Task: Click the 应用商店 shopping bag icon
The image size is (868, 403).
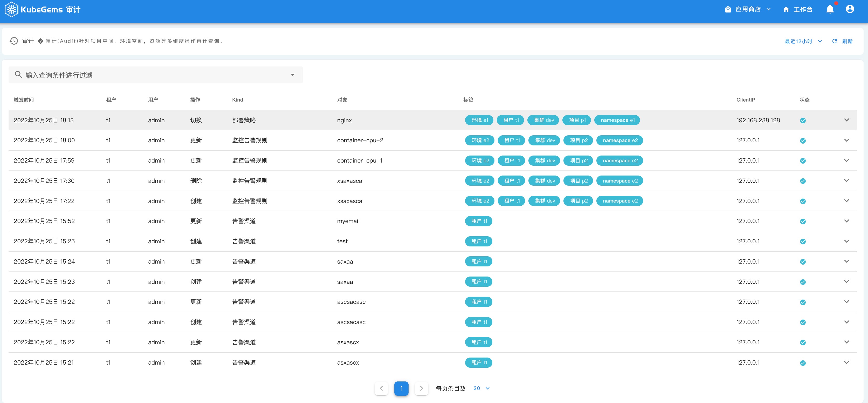Action: [x=728, y=9]
